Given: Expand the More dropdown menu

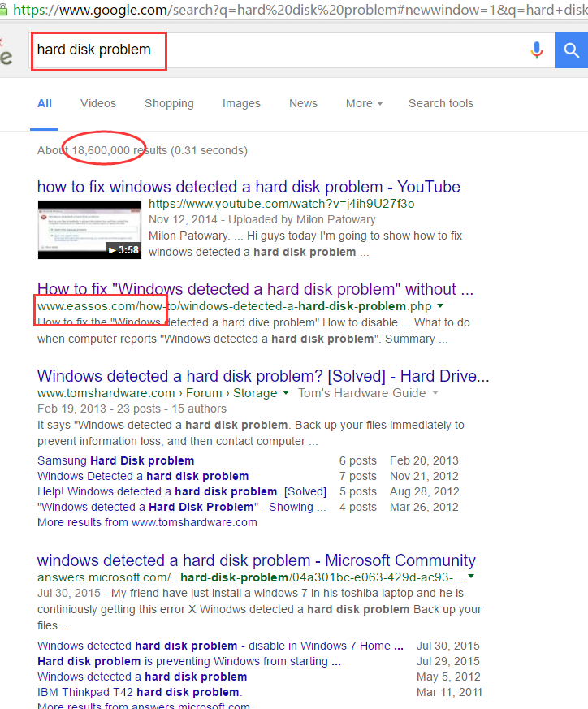Looking at the screenshot, I should coord(364,103).
